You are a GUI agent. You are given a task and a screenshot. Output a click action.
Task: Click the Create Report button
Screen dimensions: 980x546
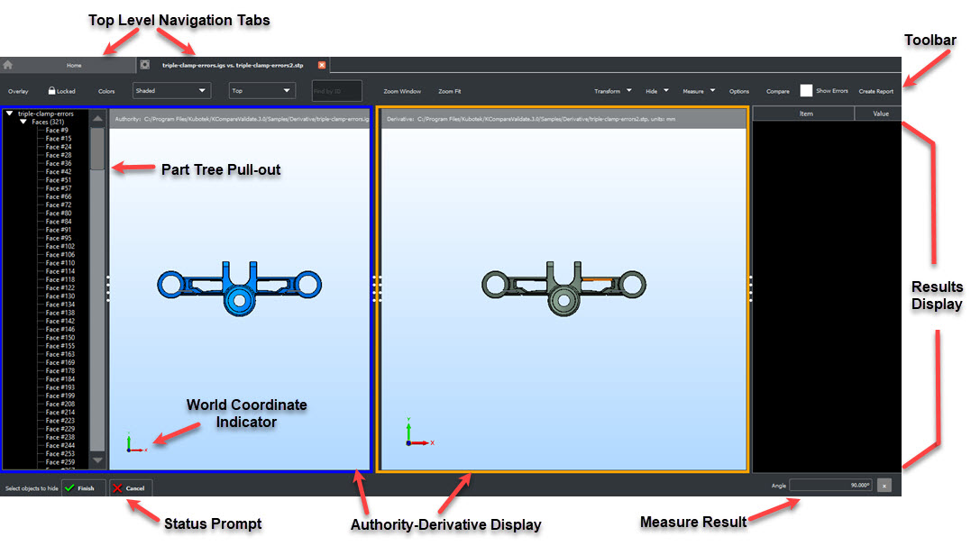point(875,91)
